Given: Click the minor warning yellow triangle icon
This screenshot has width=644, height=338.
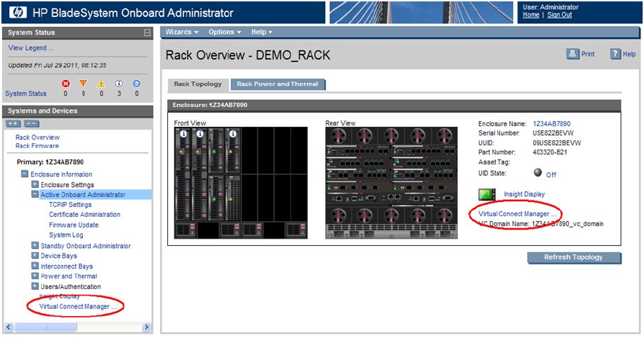Looking at the screenshot, I should 101,84.
